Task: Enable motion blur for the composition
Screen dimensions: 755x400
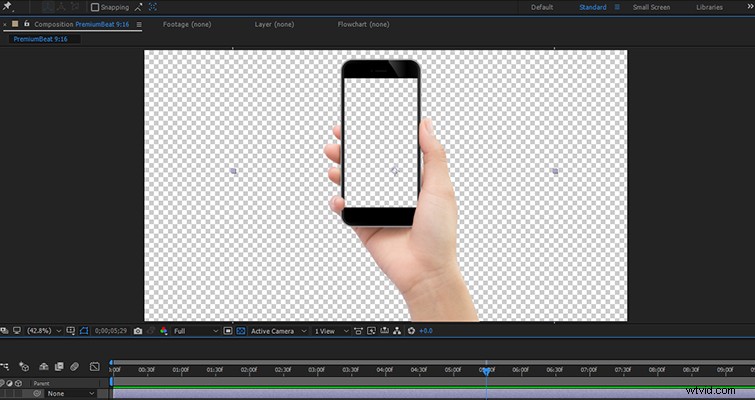Action: pyautogui.click(x=74, y=367)
